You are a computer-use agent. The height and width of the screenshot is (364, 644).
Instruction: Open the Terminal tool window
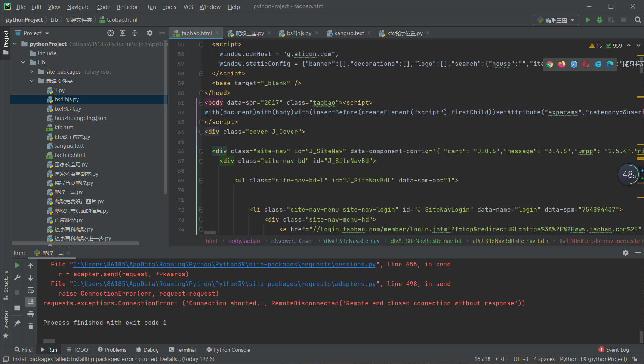(x=182, y=350)
